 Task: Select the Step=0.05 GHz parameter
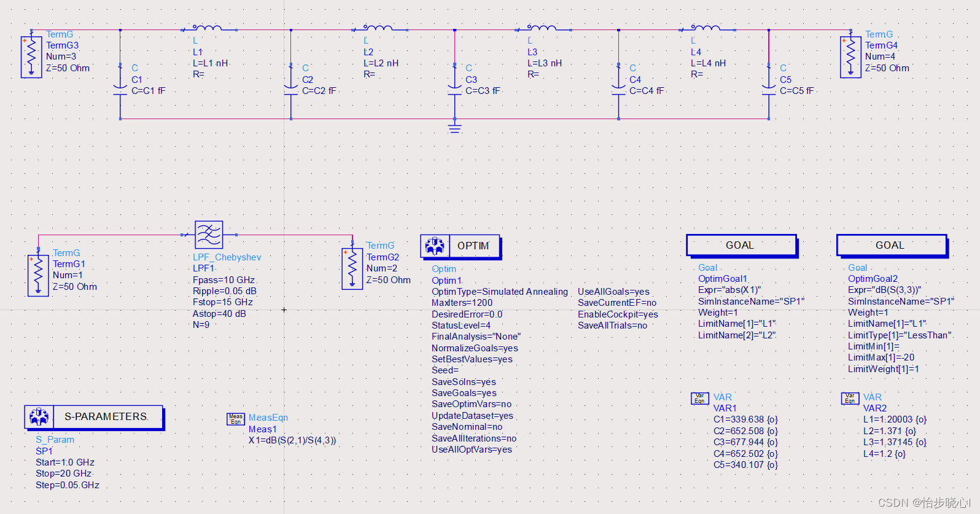coord(68,485)
